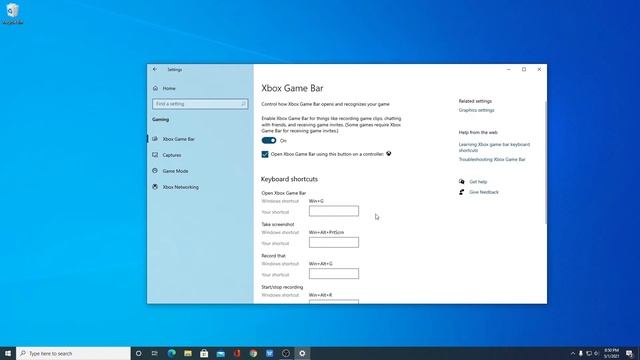Click Your shortcut field for Record that
This screenshot has width=640, height=360.
click(x=334, y=274)
